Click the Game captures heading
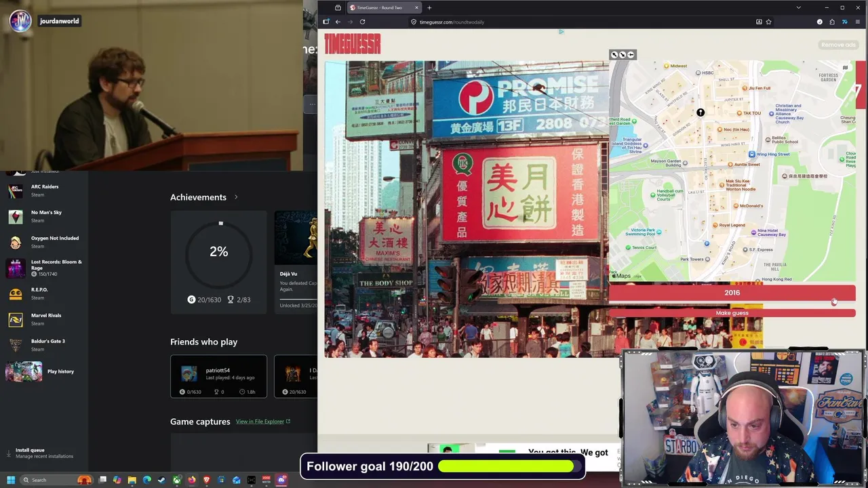Screen dimensions: 868x488 coord(200,422)
